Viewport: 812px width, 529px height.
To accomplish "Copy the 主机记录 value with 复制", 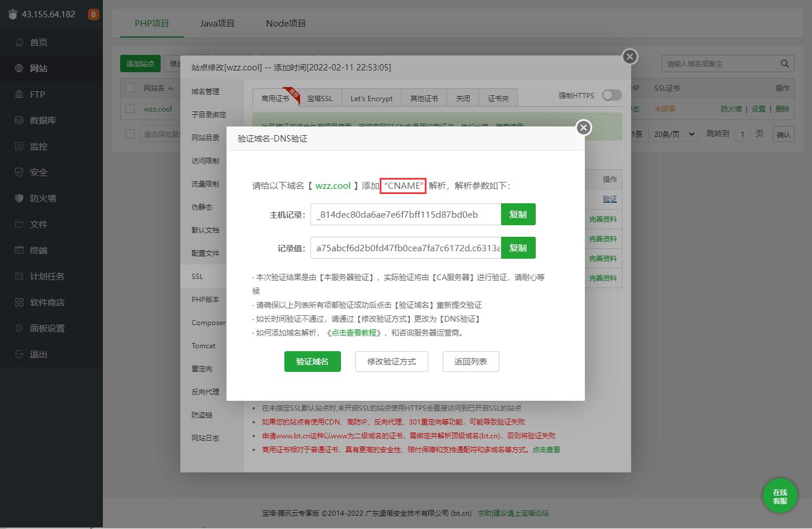I will [x=518, y=214].
